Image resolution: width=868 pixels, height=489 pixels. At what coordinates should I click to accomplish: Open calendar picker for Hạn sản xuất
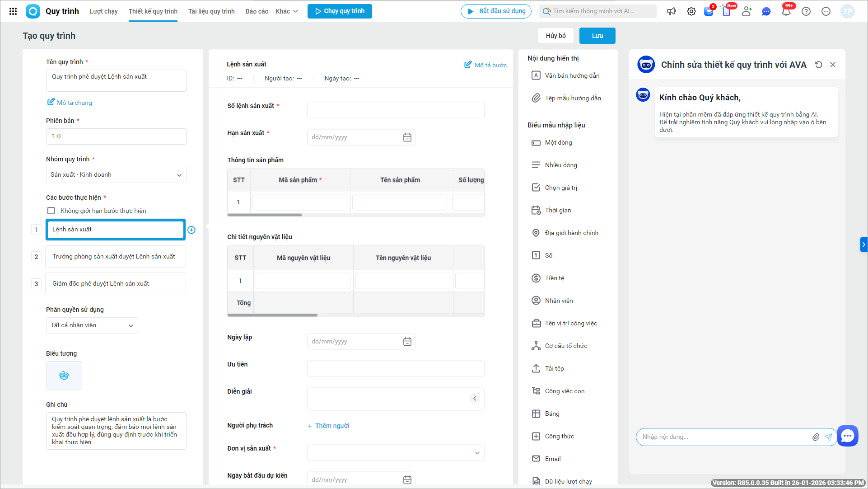[x=407, y=137]
